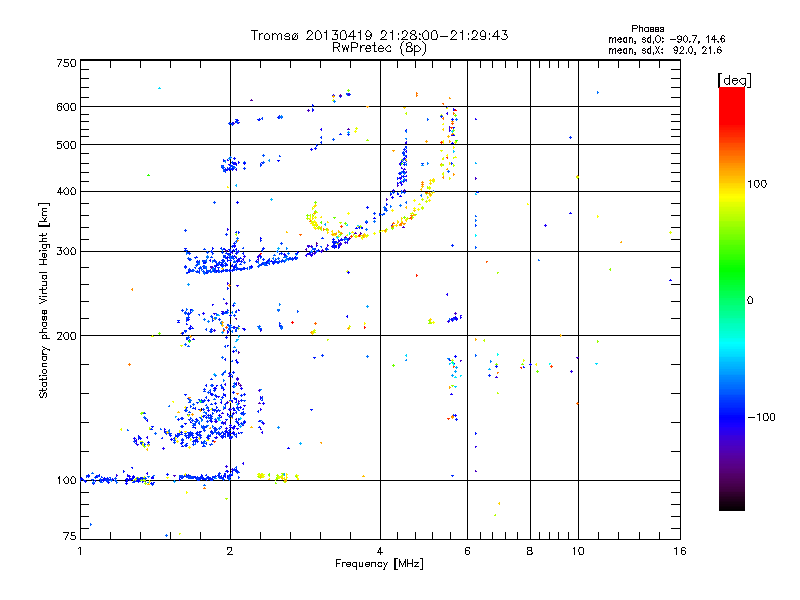Click the y-axis tick label '75'
Viewport: 800px width, 600px height.
70,536
